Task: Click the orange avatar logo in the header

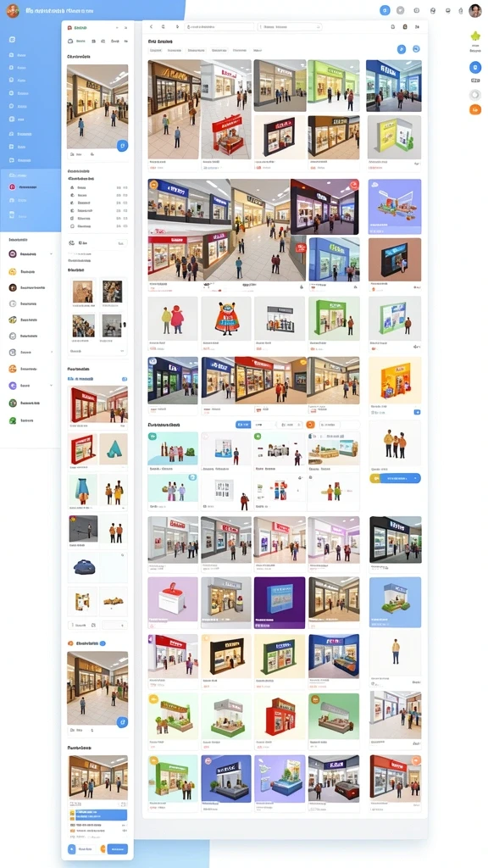Action: point(12,10)
